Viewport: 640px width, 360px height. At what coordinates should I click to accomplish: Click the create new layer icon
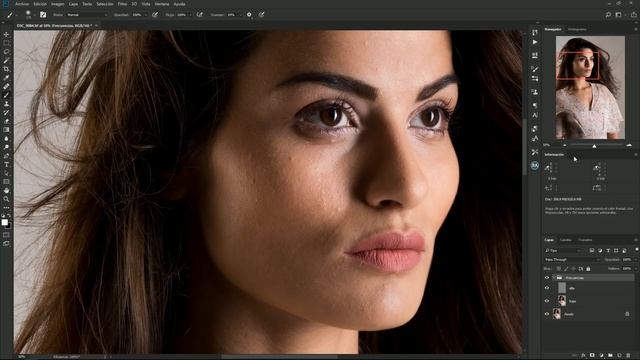pyautogui.click(x=619, y=356)
